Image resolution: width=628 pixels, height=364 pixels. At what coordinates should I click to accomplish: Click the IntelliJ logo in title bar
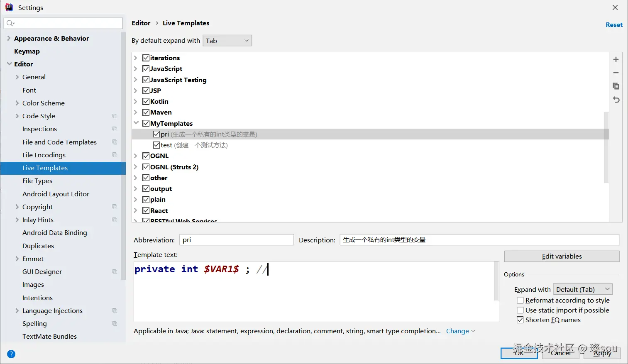click(9, 7)
